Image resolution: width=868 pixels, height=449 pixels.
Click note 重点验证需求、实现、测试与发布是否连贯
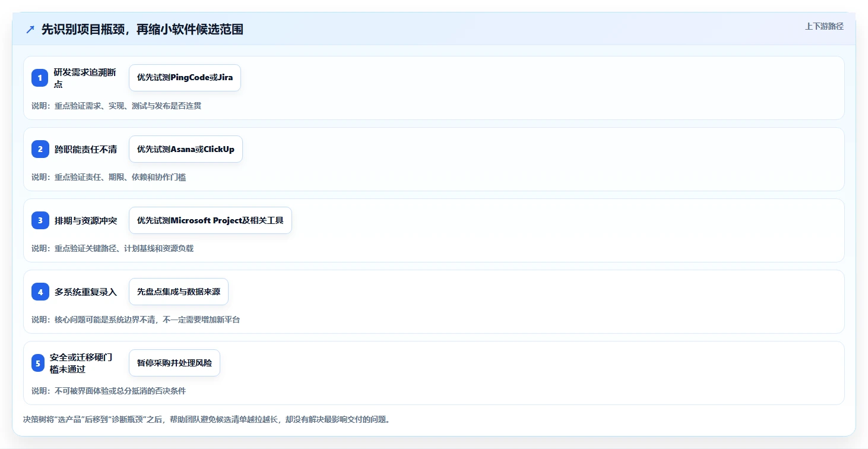click(116, 106)
